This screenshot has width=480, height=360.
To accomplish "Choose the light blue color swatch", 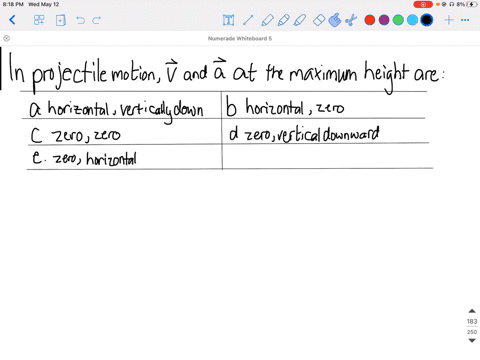I will pos(412,20).
